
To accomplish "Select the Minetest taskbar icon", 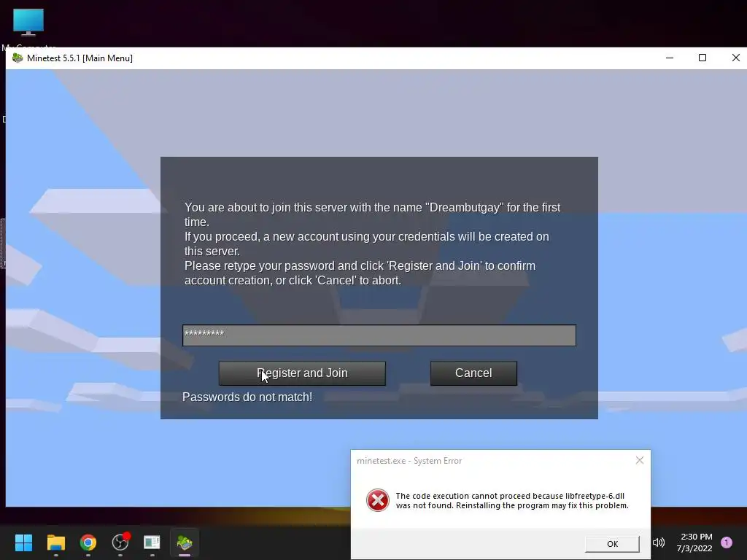I will click(x=185, y=542).
